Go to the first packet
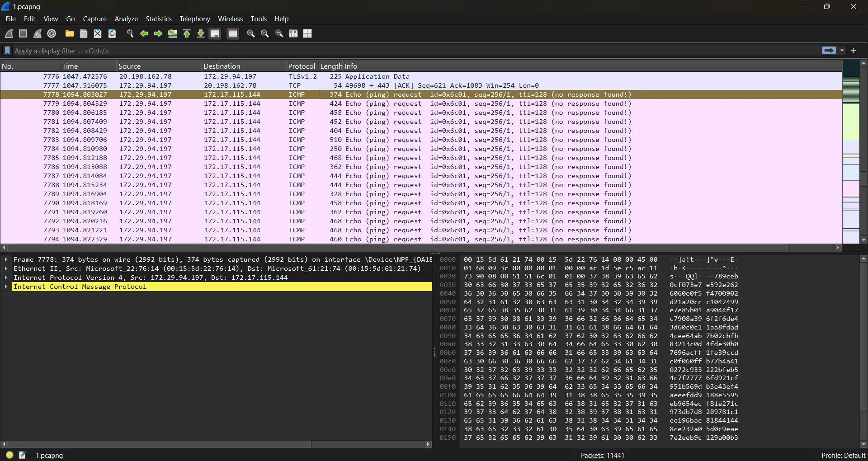The width and height of the screenshot is (868, 461). [x=187, y=33]
